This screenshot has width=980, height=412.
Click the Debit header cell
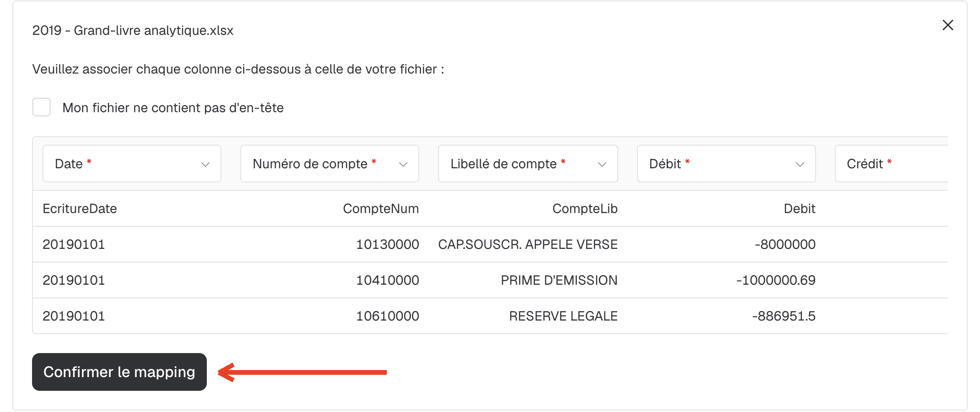[x=800, y=208]
